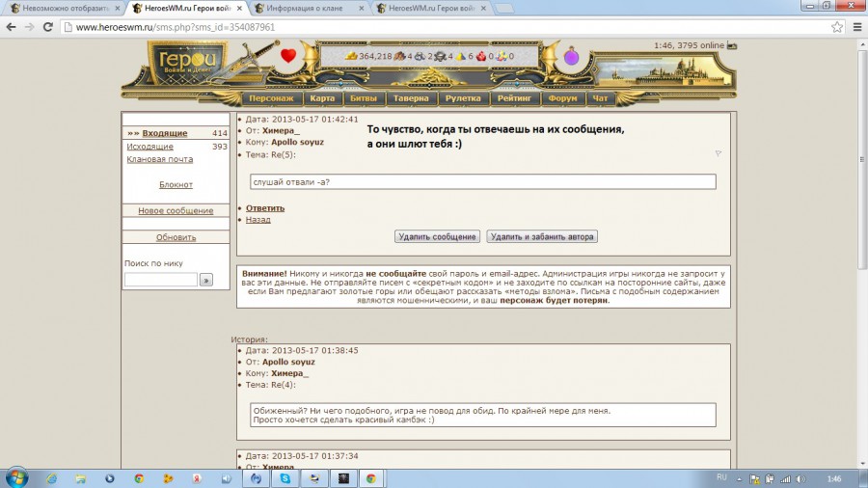Click the Назад link
The image size is (868, 488).
[258, 219]
